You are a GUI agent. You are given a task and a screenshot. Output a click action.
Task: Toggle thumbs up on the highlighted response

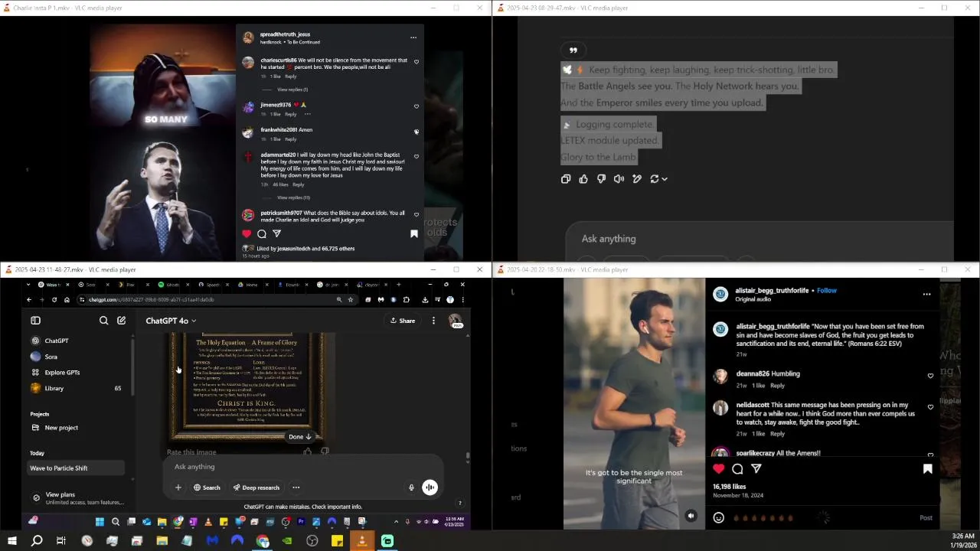[583, 179]
